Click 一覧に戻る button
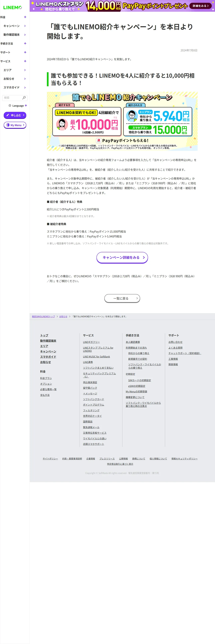This screenshot has height=644, width=215. (122, 298)
